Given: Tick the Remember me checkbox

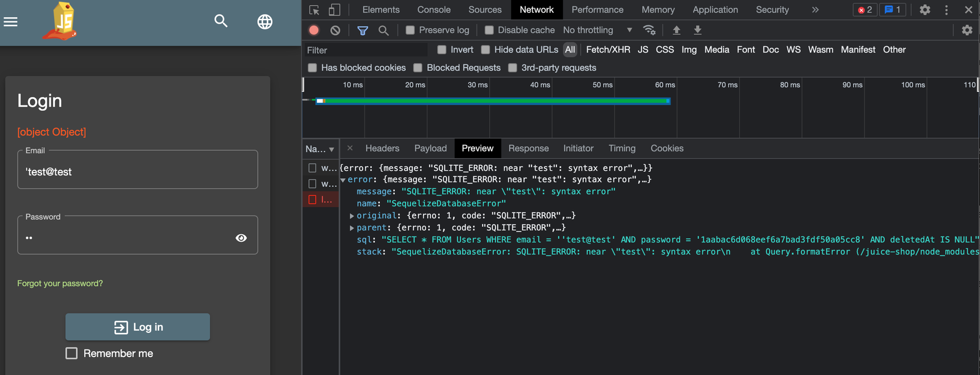Looking at the screenshot, I should coord(71,353).
